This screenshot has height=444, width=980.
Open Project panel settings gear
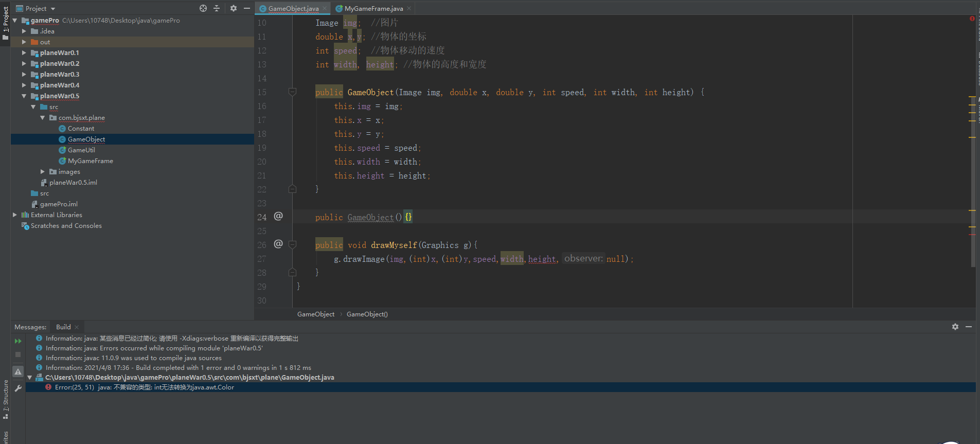pos(234,8)
